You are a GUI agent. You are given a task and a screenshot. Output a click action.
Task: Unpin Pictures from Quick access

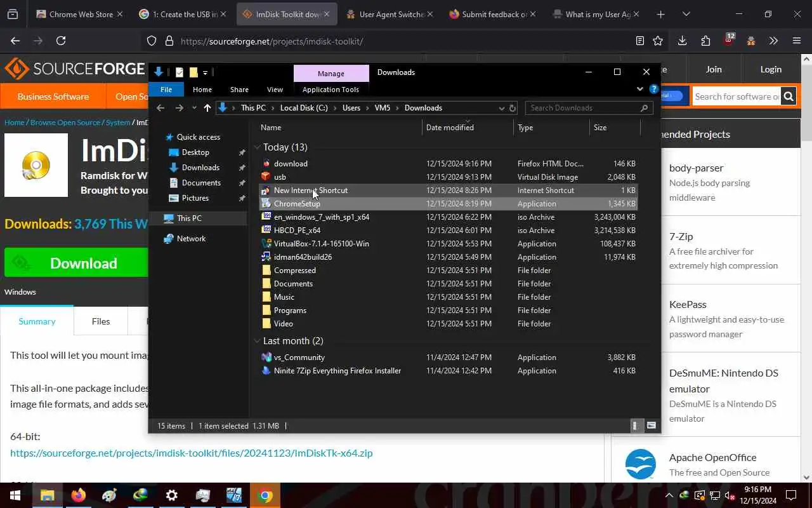pyautogui.click(x=242, y=198)
